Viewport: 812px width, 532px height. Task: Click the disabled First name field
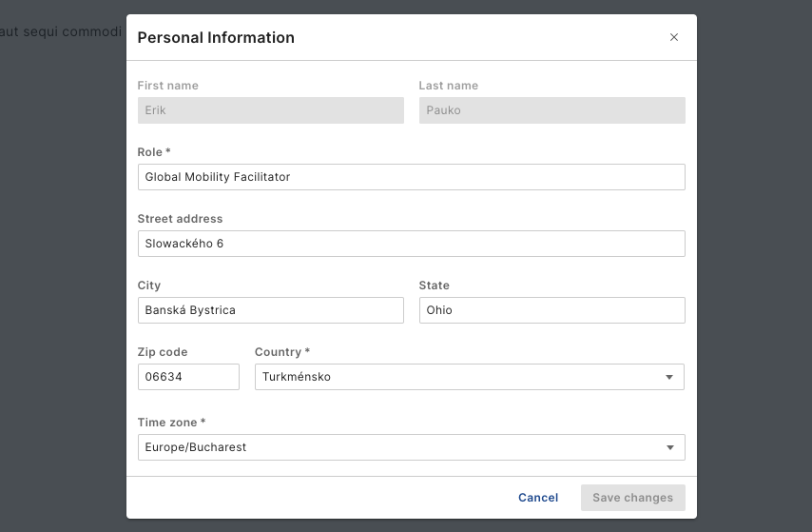click(270, 110)
